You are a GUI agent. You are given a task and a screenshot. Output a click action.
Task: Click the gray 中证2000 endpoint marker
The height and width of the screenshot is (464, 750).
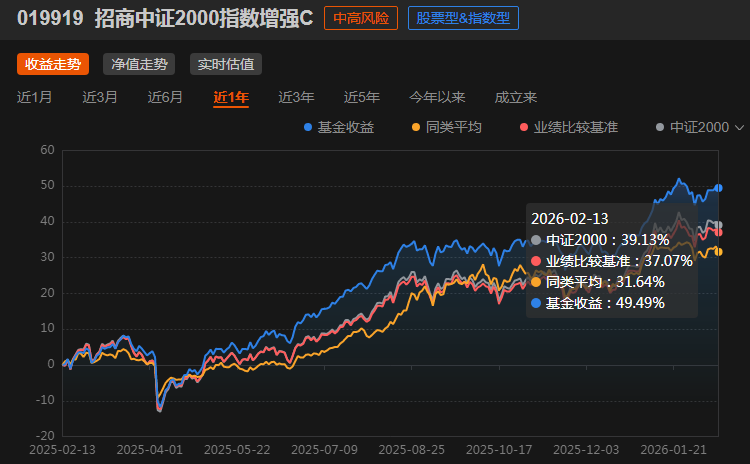coord(718,225)
